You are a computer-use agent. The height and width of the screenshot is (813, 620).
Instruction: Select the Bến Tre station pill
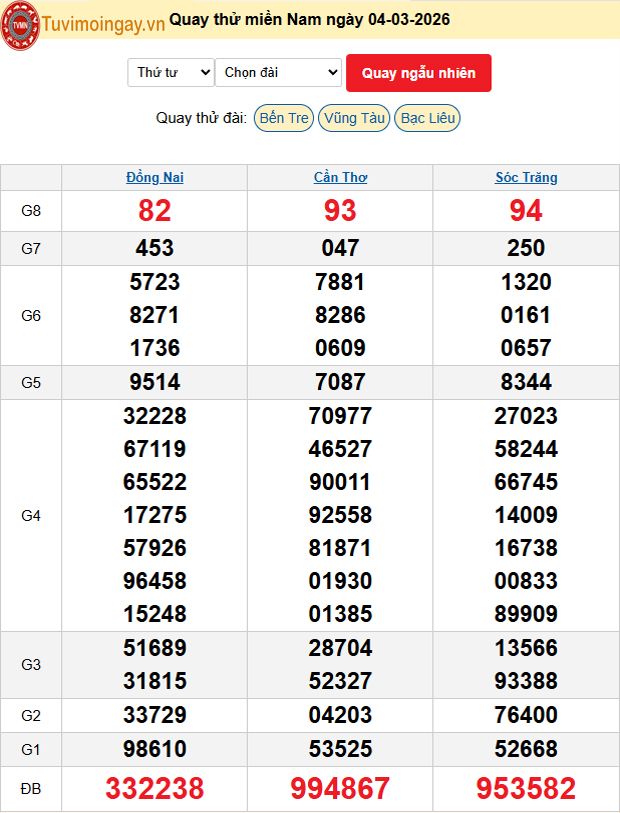284,118
